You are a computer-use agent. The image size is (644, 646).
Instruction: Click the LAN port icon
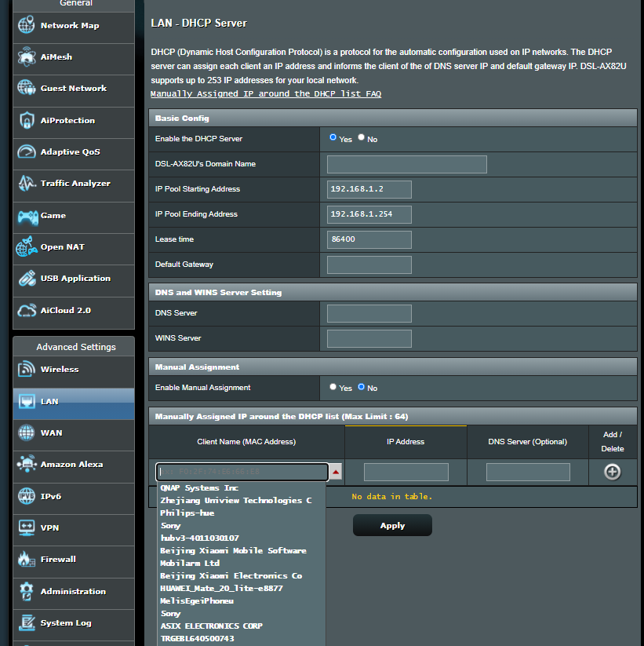click(27, 401)
